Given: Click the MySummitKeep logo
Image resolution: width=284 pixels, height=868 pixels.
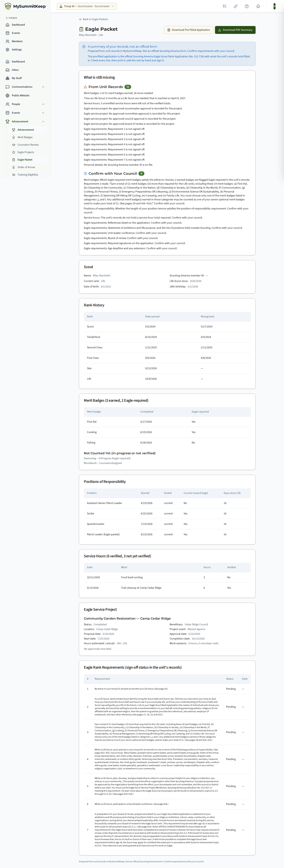Looking at the screenshot, I should pyautogui.click(x=25, y=6).
